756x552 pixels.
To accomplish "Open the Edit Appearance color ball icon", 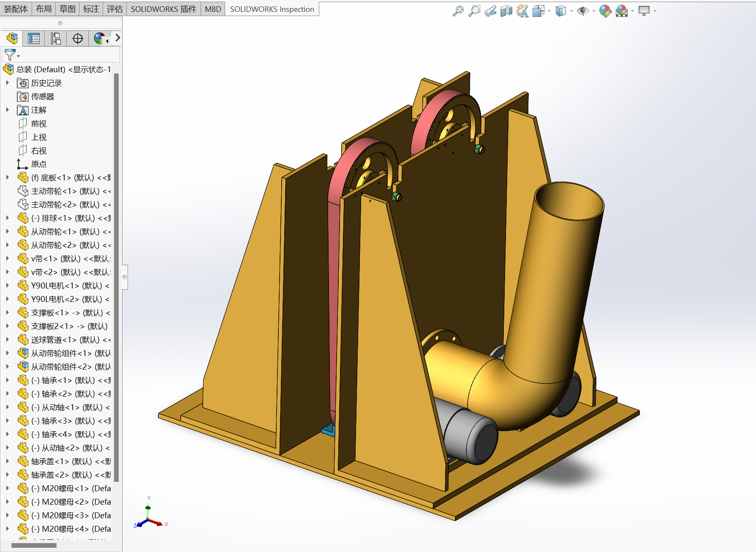I will click(605, 11).
